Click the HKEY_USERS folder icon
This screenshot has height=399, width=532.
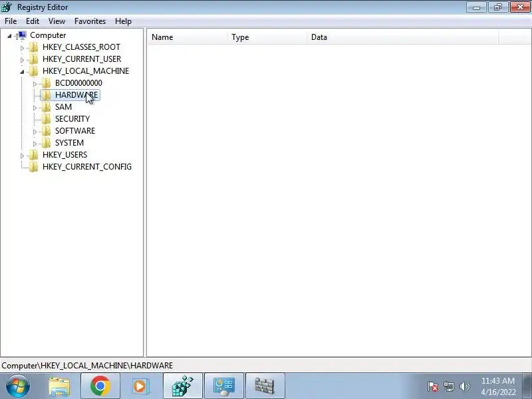click(34, 155)
